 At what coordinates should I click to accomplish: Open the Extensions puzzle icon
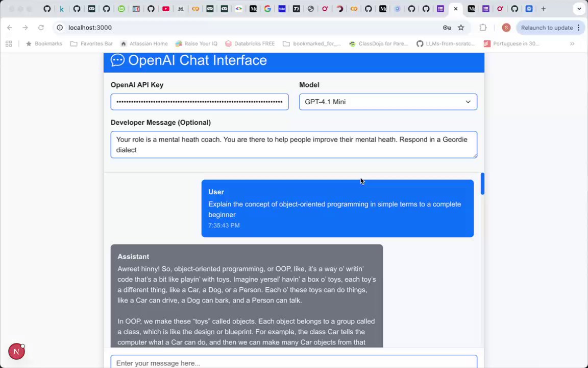click(483, 28)
